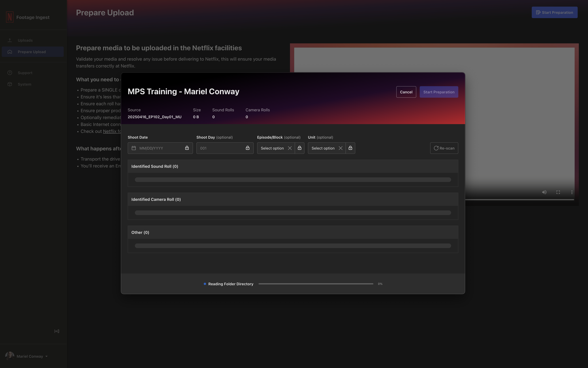The width and height of the screenshot is (588, 368).
Task: Click the Shoot Date input field
Action: pyautogui.click(x=160, y=148)
